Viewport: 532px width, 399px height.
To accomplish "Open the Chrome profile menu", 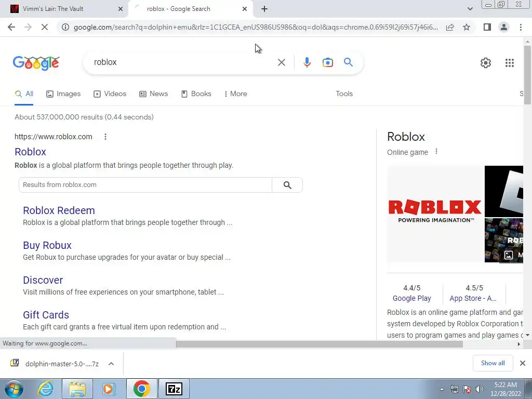I will point(504,27).
